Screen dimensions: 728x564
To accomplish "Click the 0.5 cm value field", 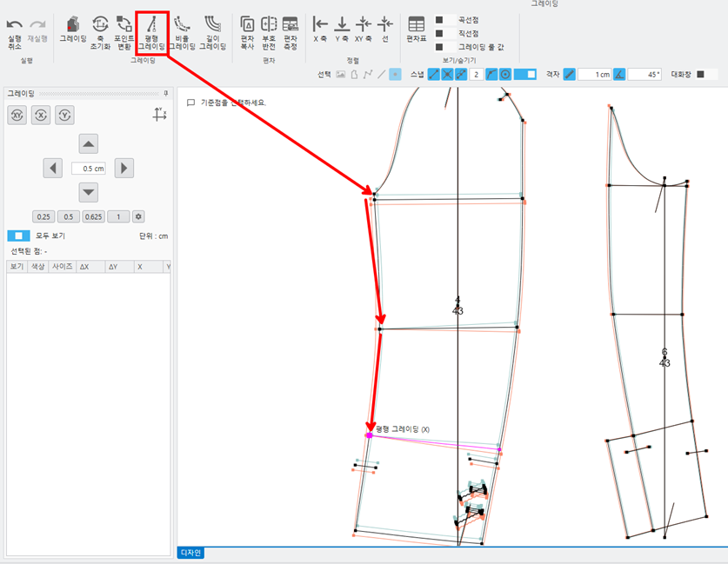I will (x=88, y=169).
